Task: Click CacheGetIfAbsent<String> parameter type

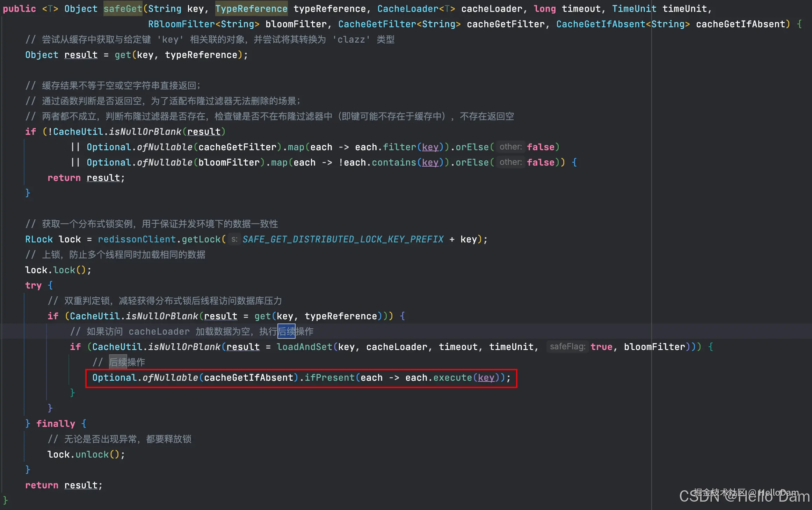Action: click(623, 24)
